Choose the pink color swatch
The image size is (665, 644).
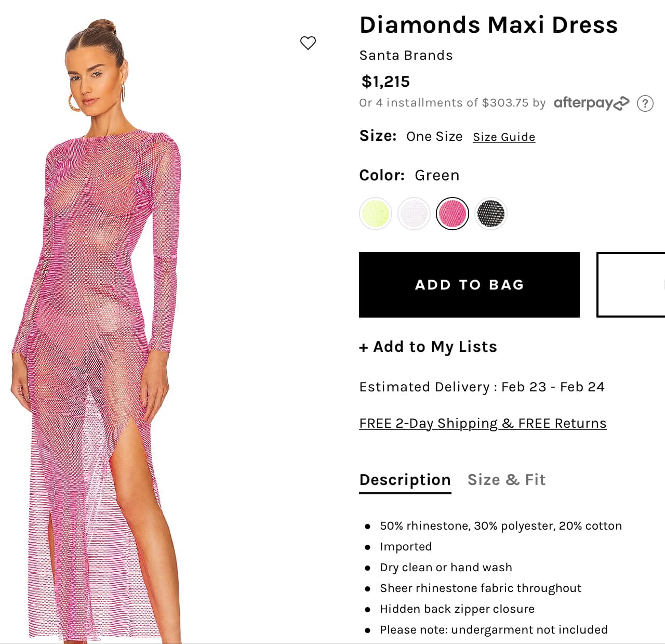[x=453, y=214]
